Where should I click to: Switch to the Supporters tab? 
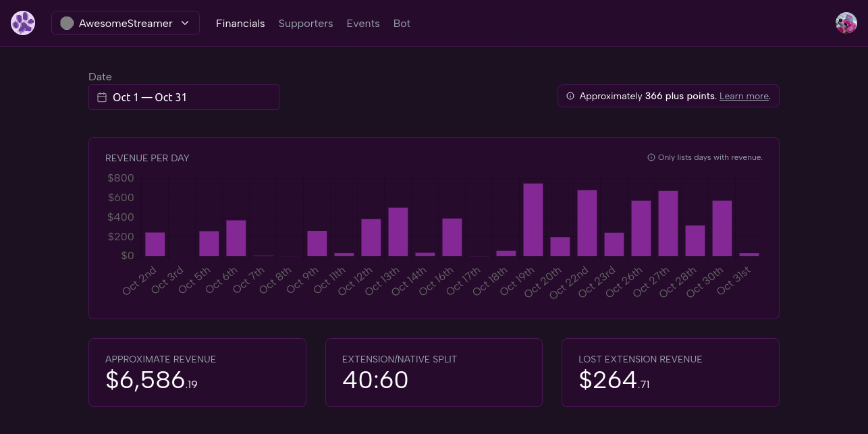click(x=306, y=23)
